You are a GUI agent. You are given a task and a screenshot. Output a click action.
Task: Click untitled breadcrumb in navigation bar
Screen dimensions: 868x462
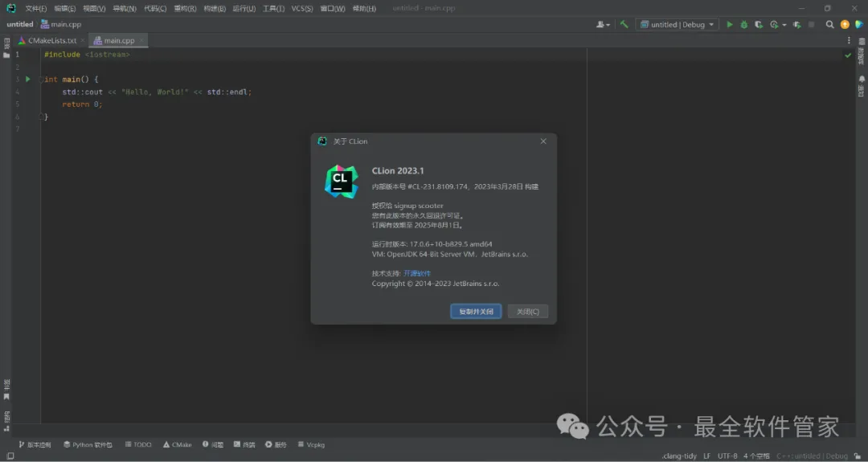(x=20, y=24)
